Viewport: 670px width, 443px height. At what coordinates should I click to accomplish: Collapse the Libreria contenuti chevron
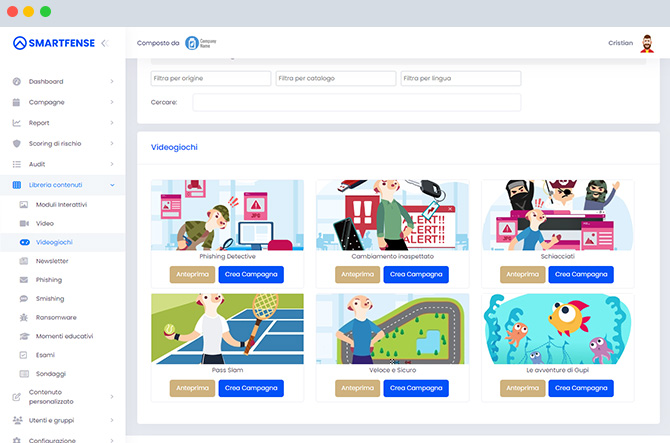tap(112, 185)
